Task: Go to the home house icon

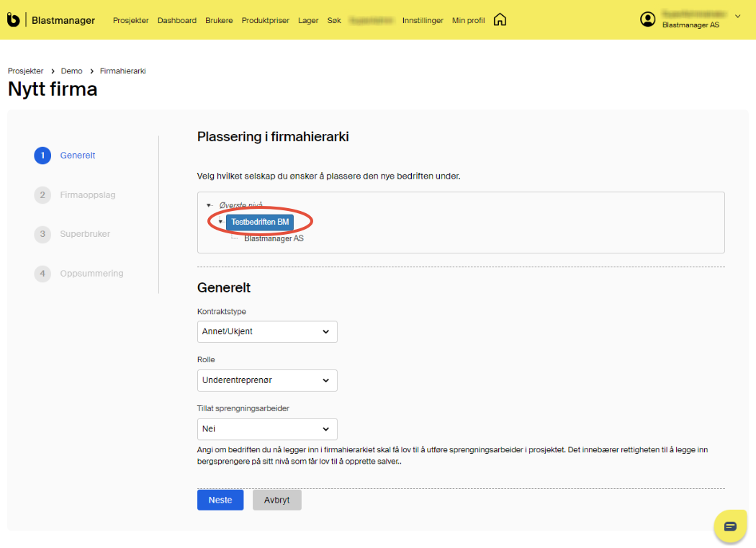Action: tap(500, 20)
